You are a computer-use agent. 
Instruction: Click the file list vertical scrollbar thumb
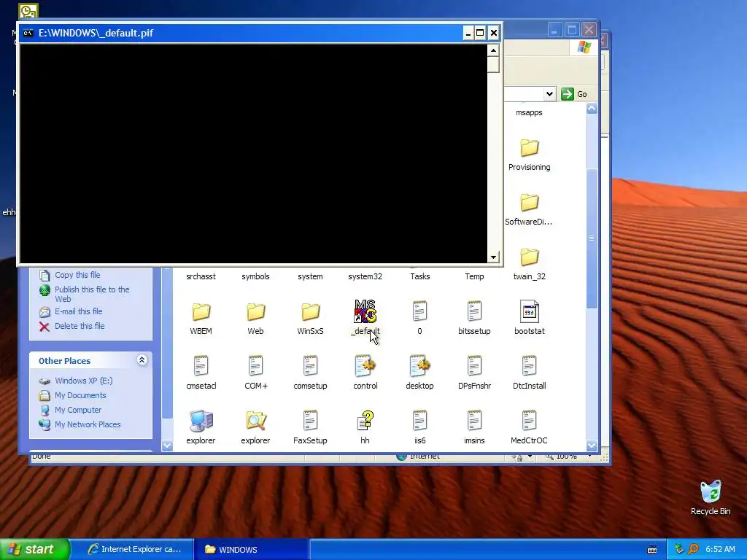(592, 238)
